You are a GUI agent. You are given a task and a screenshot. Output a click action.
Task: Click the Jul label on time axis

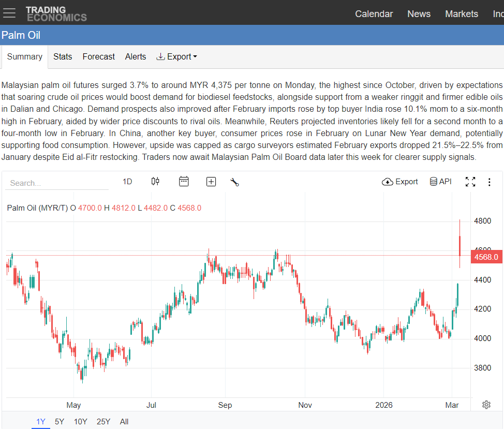pos(151,405)
